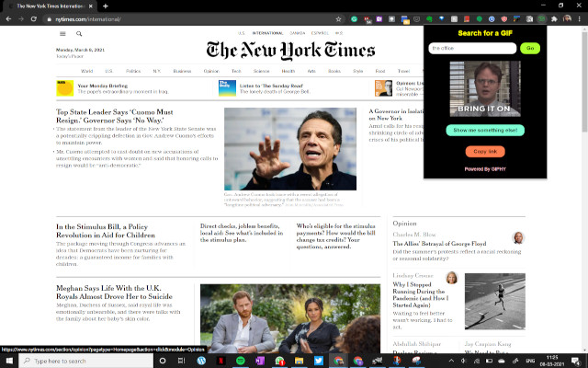Select the Science section
588x368 pixels.
pos(261,71)
